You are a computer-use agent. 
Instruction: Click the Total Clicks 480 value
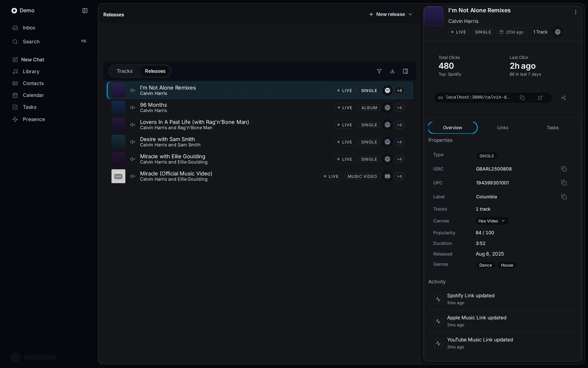pyautogui.click(x=446, y=66)
